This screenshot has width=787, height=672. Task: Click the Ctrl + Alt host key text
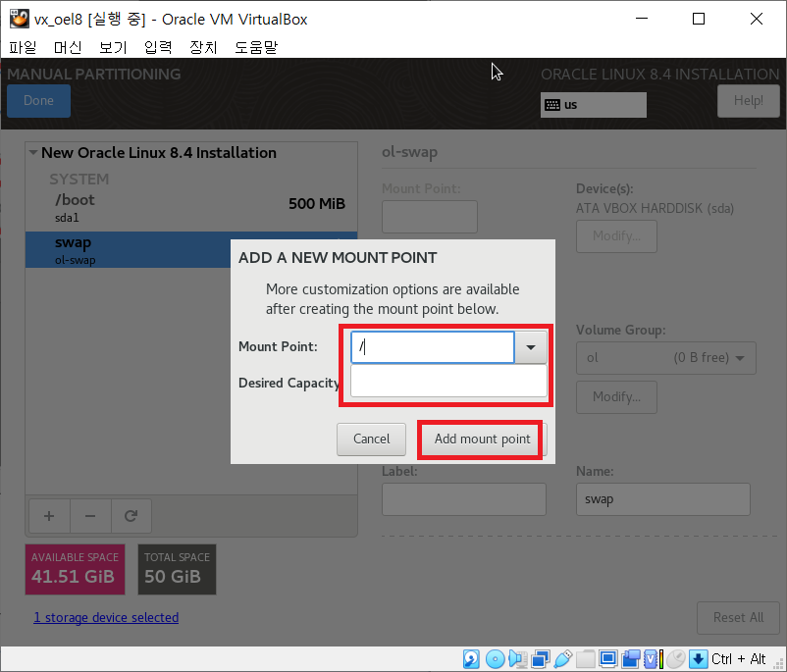738,659
